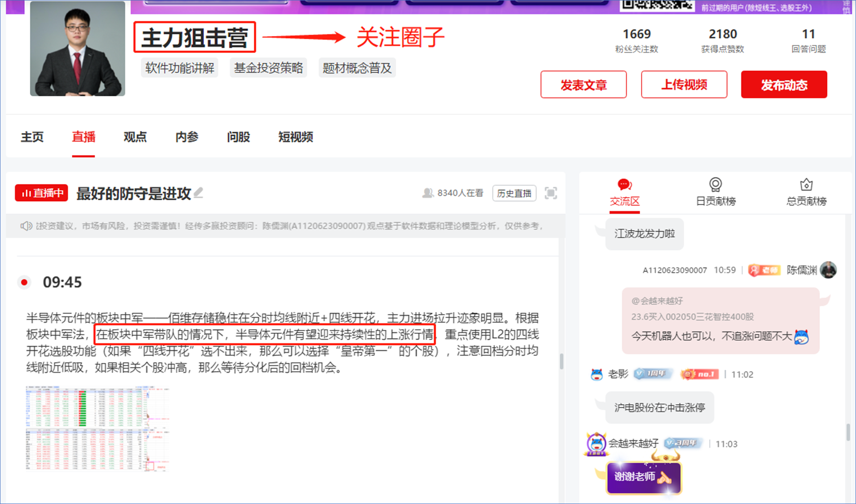
Task: Click the 最好的防守是进攻 live title
Action: 134,193
